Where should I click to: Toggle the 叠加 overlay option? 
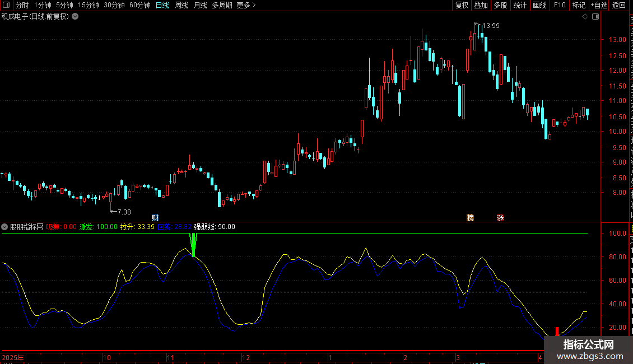coord(481,5)
